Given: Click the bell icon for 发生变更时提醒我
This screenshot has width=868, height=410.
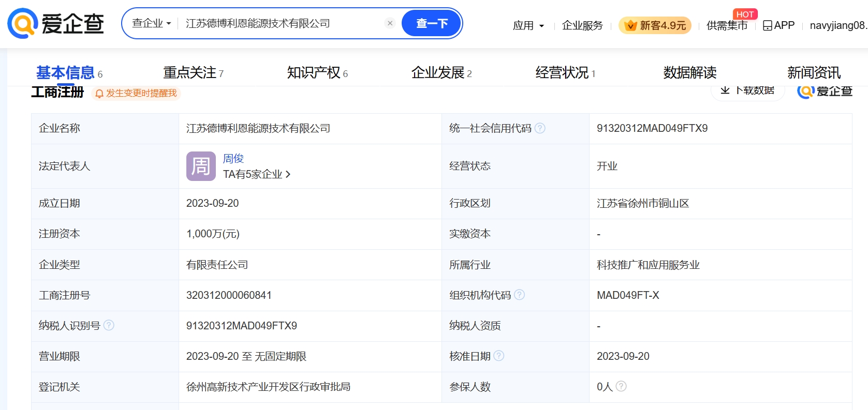Looking at the screenshot, I should pyautogui.click(x=99, y=94).
